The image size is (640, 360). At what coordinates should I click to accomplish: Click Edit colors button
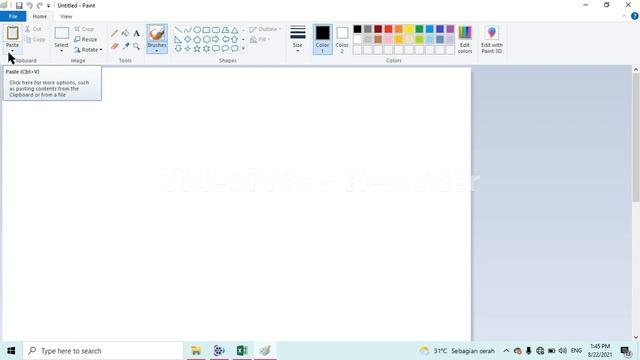coord(465,39)
